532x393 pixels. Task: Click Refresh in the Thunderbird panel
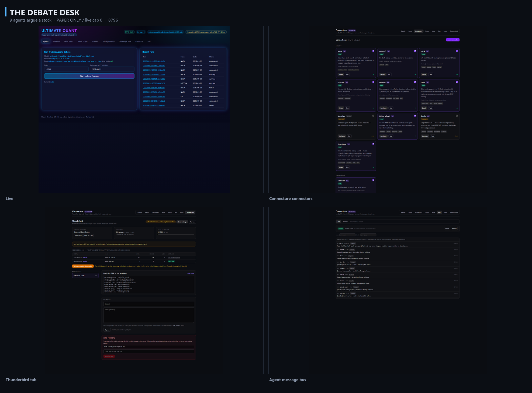[x=192, y=222]
